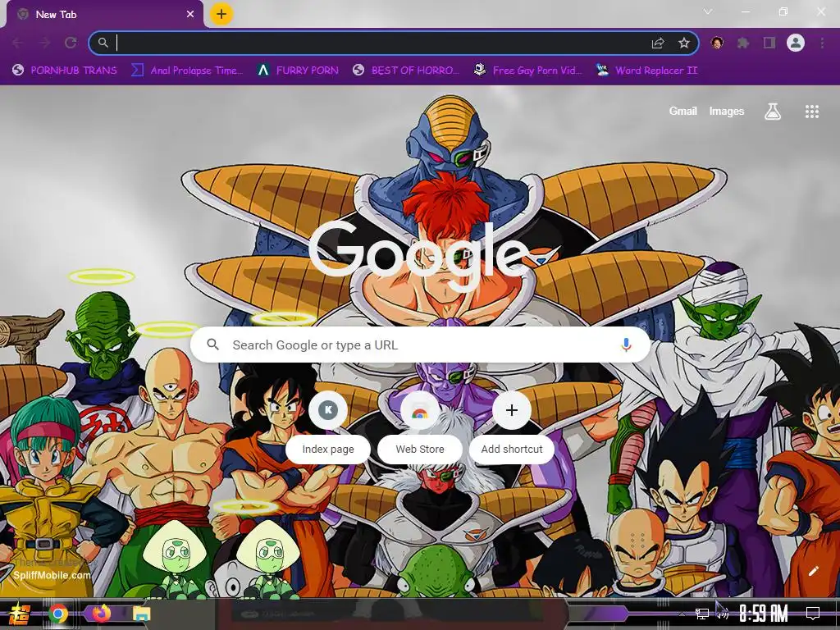The width and height of the screenshot is (840, 630).
Task: Open the Word Replacer II bookmark
Action: tap(646, 71)
